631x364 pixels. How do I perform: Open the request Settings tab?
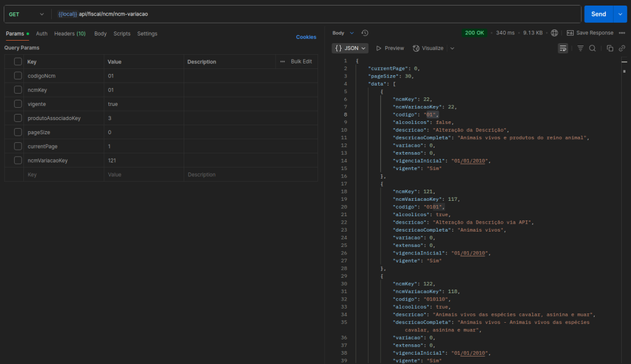point(147,34)
